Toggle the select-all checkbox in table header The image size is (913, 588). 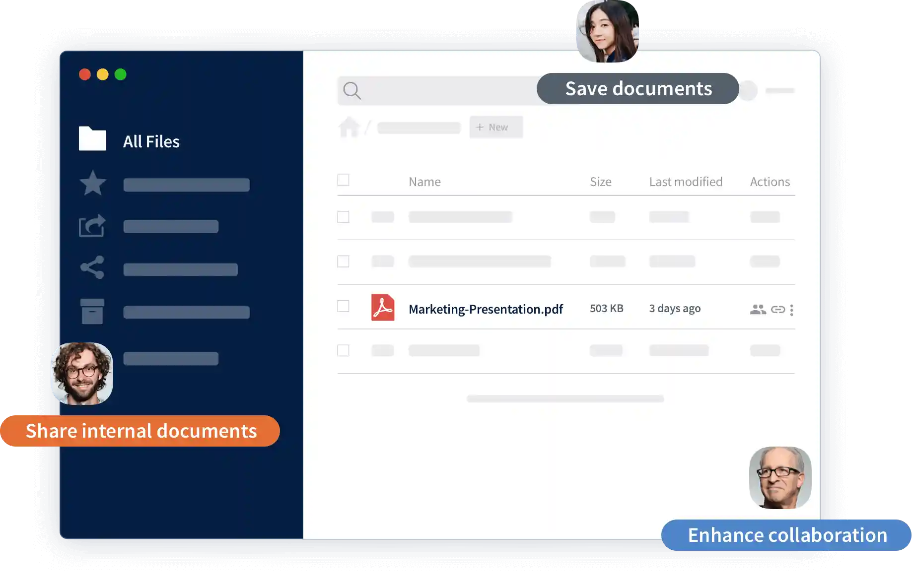pos(344,180)
